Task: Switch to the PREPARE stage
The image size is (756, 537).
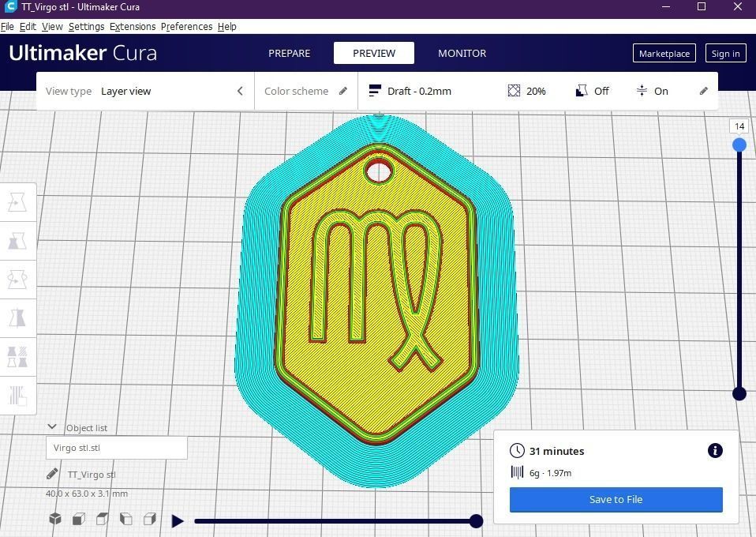Action: (x=290, y=53)
